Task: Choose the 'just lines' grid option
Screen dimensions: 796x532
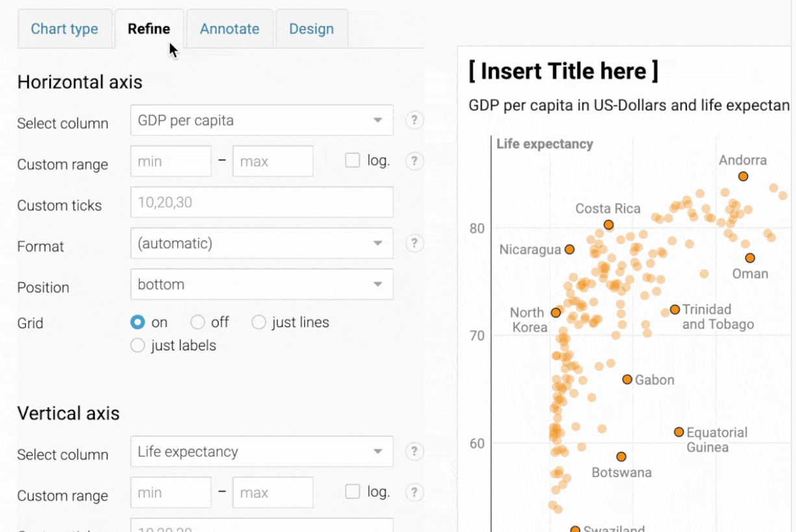Action: click(259, 322)
